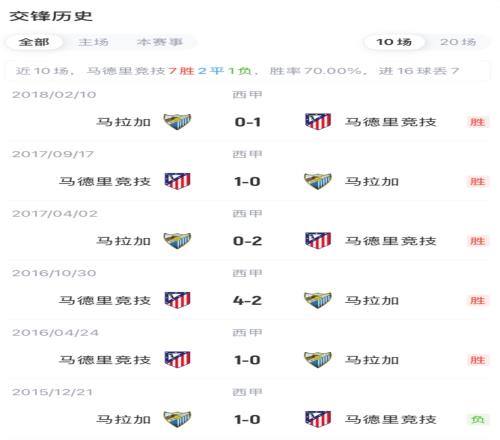Open the 4-2 score of 2016/10/30 match
The image size is (500, 440).
pyautogui.click(x=247, y=301)
